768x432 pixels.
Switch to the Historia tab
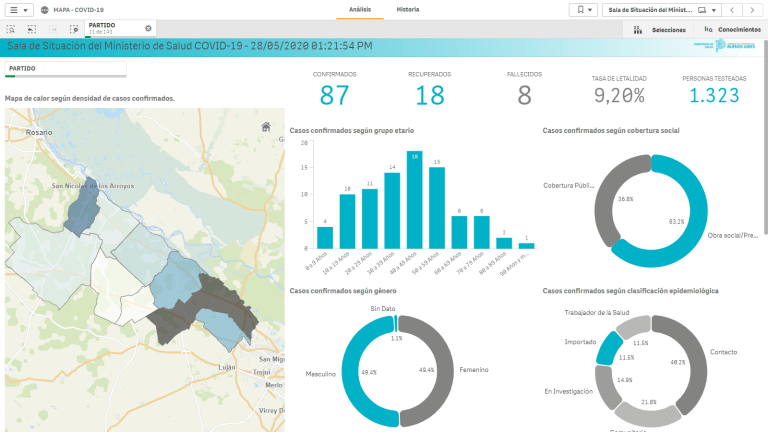408,9
